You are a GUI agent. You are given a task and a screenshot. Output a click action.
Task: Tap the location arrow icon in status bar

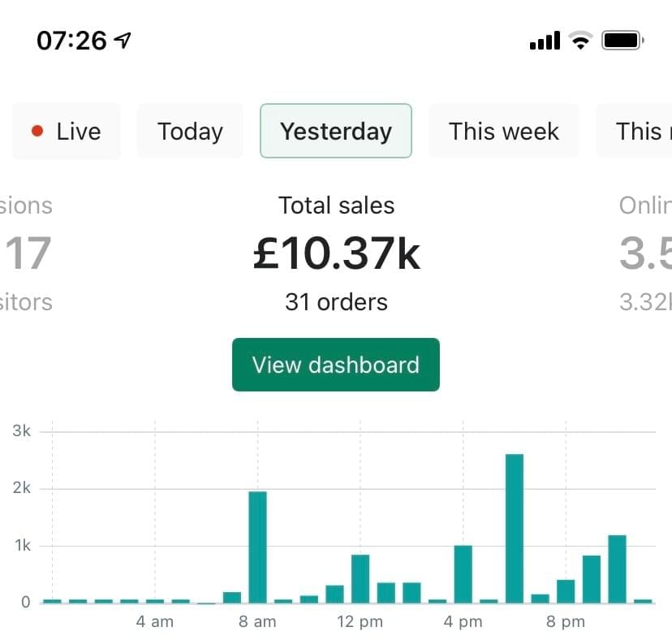(x=123, y=40)
